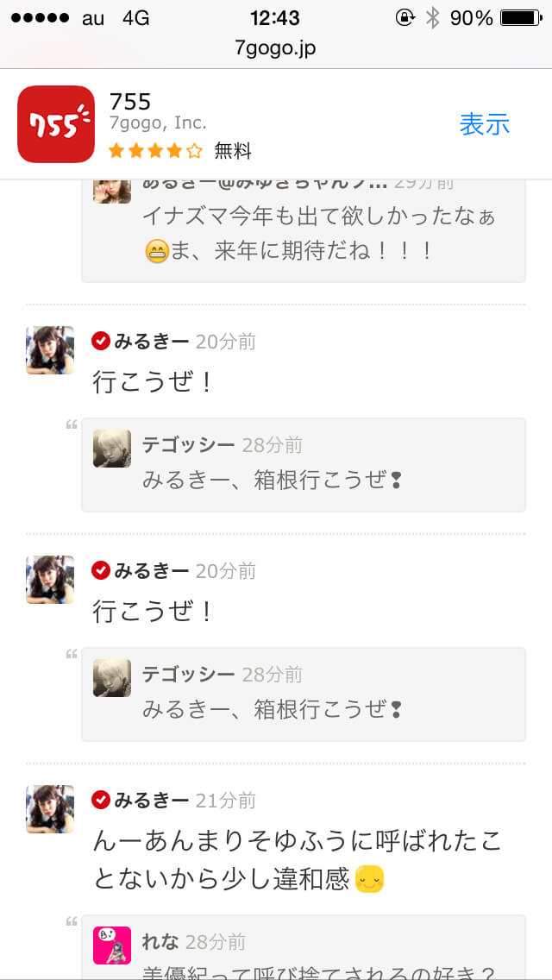Open the みるきー username on the 21分前 post
The image size is (552, 980).
[151, 800]
